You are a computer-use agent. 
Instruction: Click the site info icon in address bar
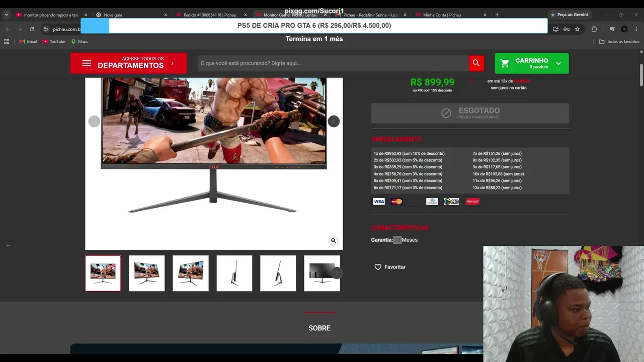tap(46, 29)
